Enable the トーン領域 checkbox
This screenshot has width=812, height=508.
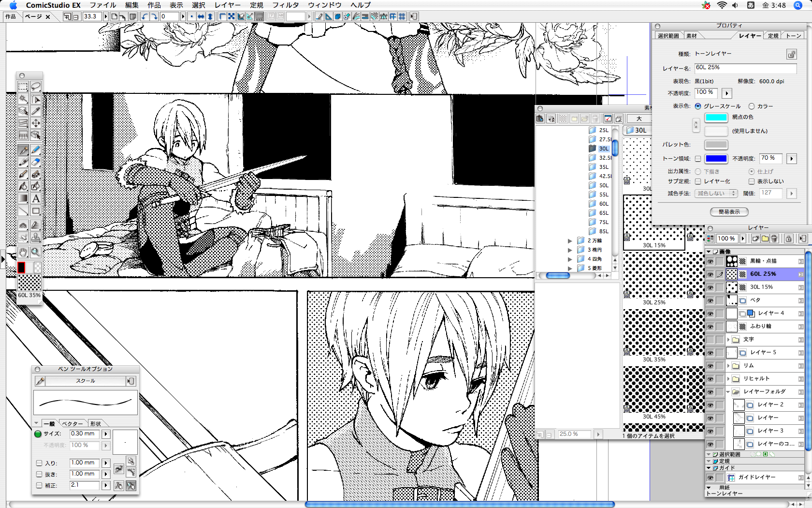pos(698,159)
